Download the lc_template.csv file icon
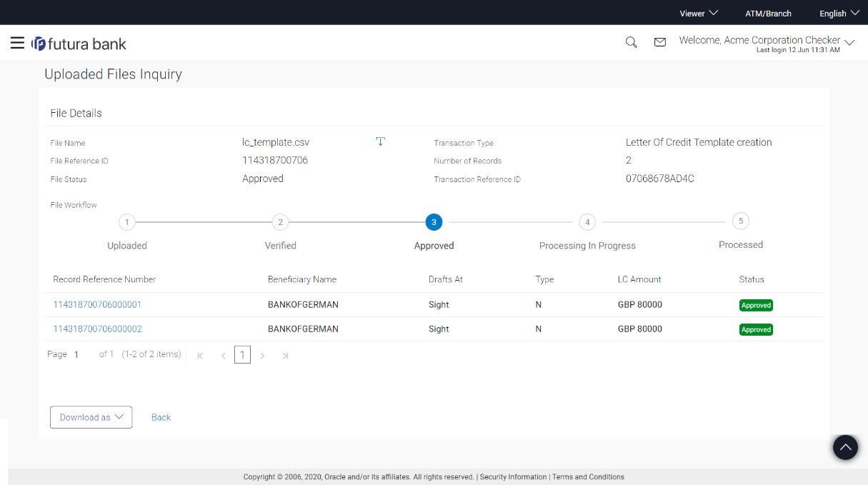868x485 pixels. (381, 141)
